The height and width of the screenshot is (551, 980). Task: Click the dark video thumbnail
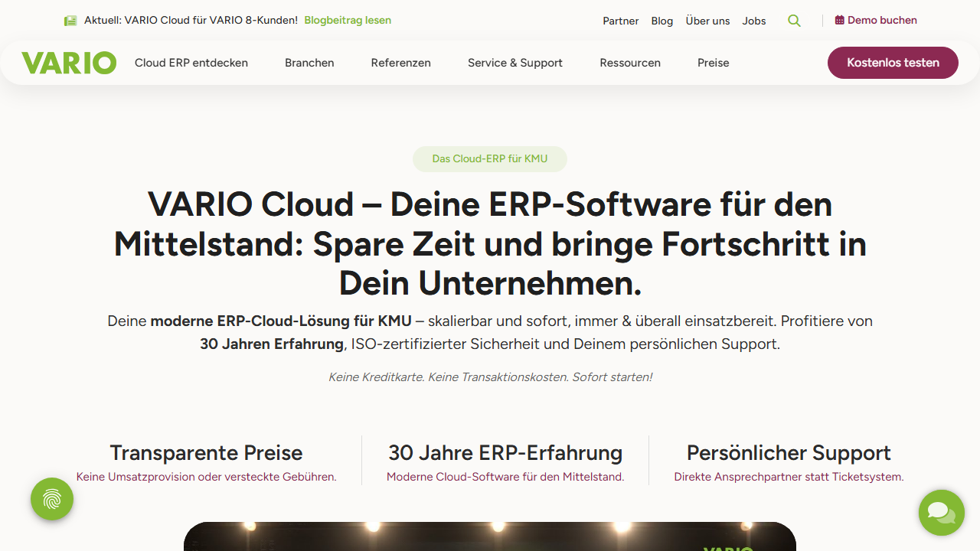[x=490, y=536]
